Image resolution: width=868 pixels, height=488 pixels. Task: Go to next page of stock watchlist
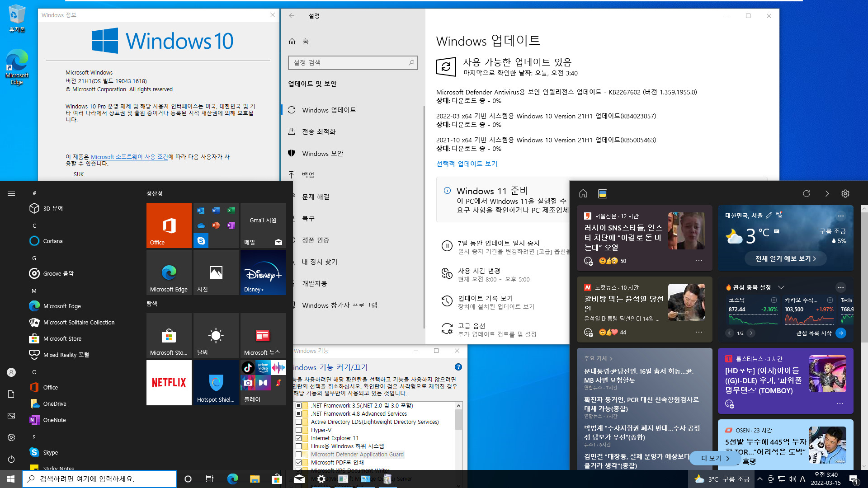point(751,333)
